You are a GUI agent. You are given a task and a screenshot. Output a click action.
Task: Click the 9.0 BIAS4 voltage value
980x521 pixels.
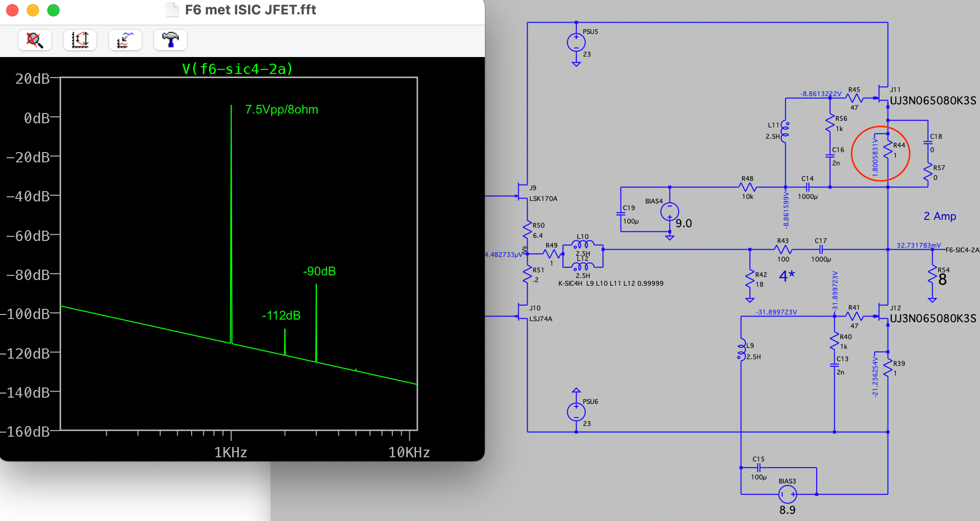684,224
